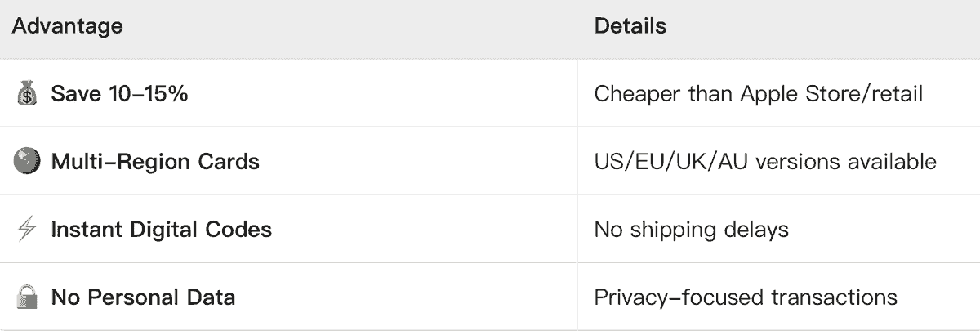The image size is (980, 331).
Task: Click the globe emoji icon
Action: pyautogui.click(x=27, y=162)
